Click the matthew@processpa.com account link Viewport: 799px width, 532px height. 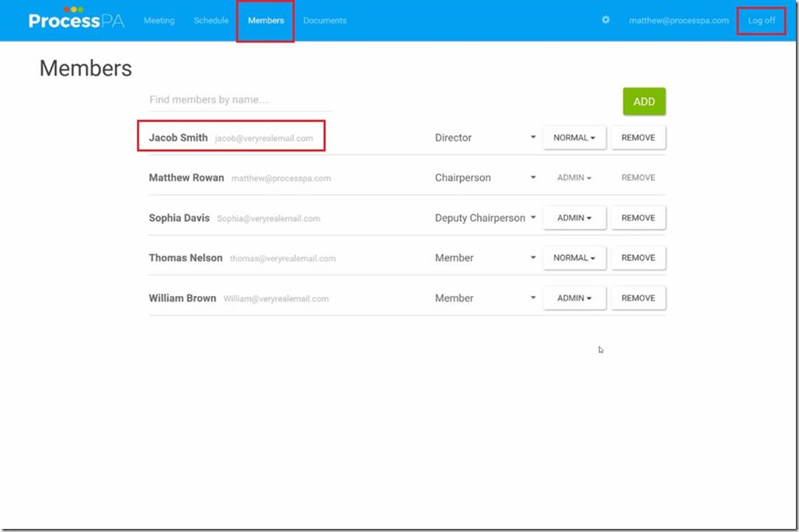(679, 21)
